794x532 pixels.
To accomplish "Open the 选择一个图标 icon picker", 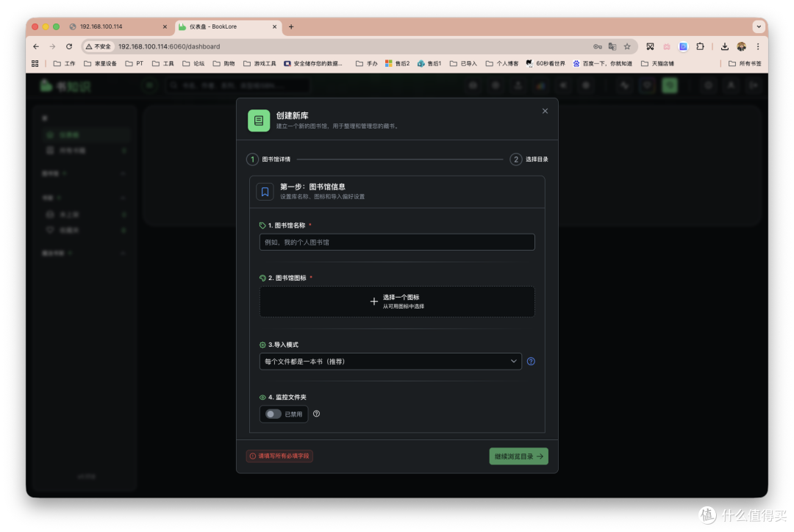I will click(397, 302).
